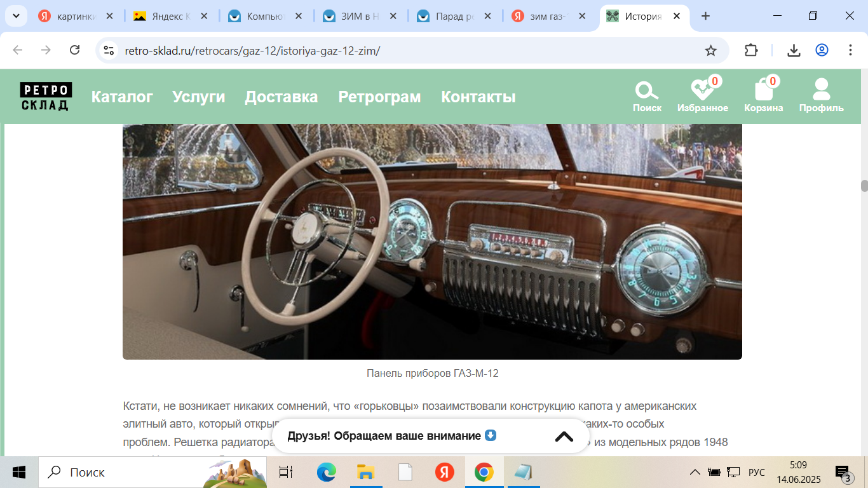Toggle the РУС keyboard language indicator

point(756,472)
